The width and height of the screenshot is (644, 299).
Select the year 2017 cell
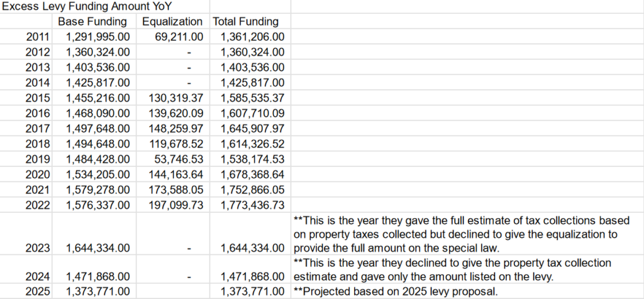click(38, 129)
